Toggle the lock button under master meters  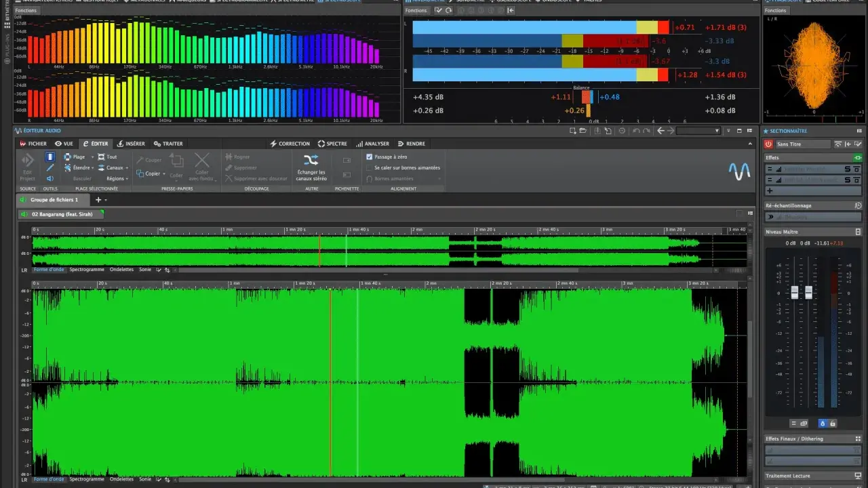pyautogui.click(x=833, y=423)
